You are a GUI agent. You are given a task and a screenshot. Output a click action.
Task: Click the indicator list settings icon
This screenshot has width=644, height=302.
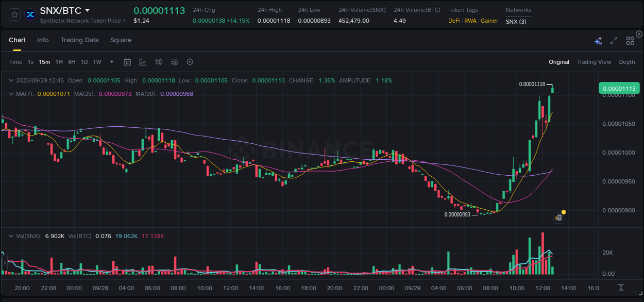(174, 62)
